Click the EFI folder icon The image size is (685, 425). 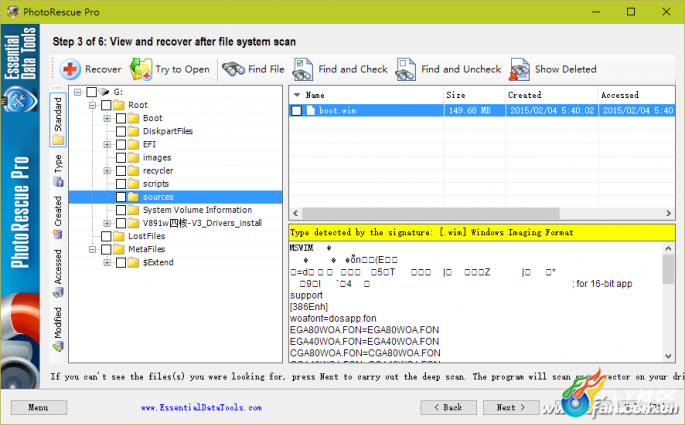pos(134,144)
